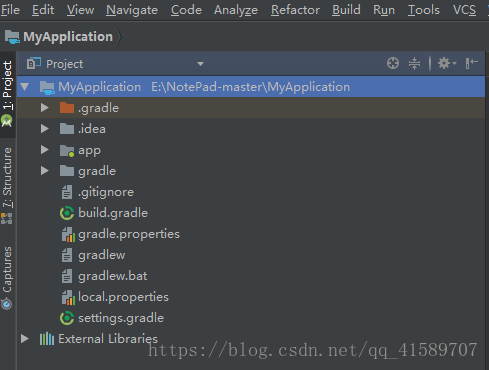Click the .gitignore file icon
Image resolution: width=489 pixels, height=370 pixels.
tap(67, 192)
